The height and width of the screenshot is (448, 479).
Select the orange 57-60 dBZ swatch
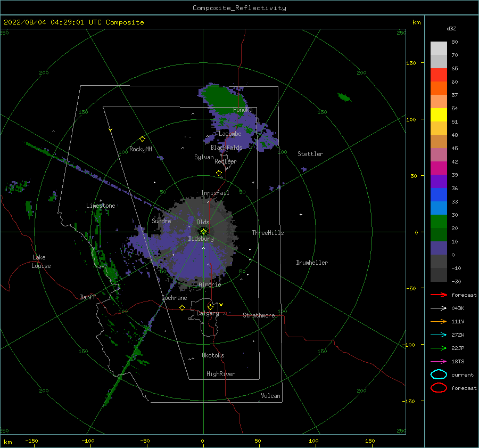coord(439,88)
